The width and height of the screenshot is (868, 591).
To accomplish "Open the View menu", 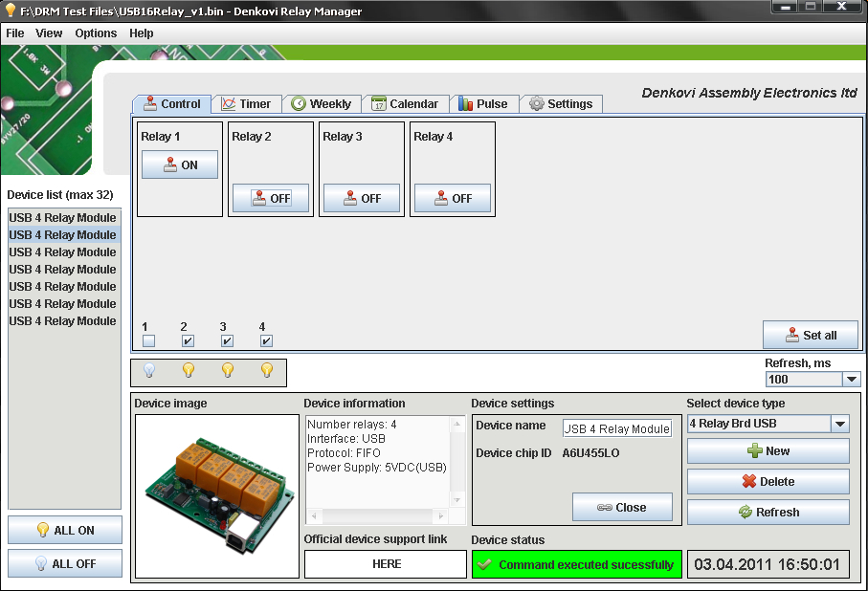I will [x=49, y=33].
